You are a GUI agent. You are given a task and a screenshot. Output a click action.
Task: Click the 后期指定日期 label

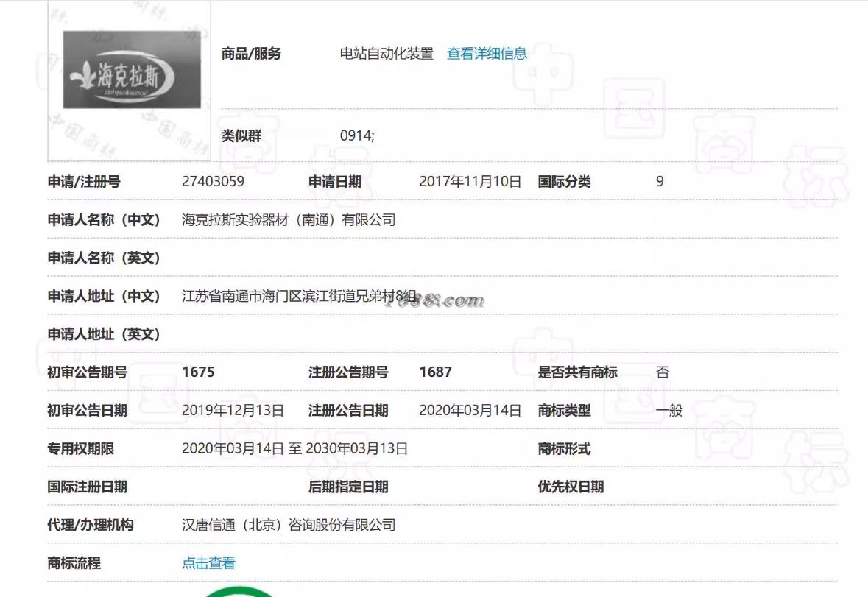[348, 487]
